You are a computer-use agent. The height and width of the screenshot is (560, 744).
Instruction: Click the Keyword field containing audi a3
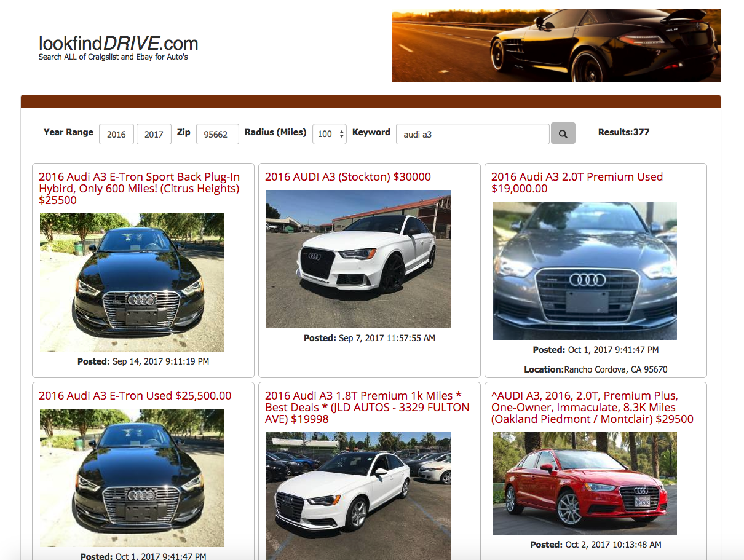(472, 134)
